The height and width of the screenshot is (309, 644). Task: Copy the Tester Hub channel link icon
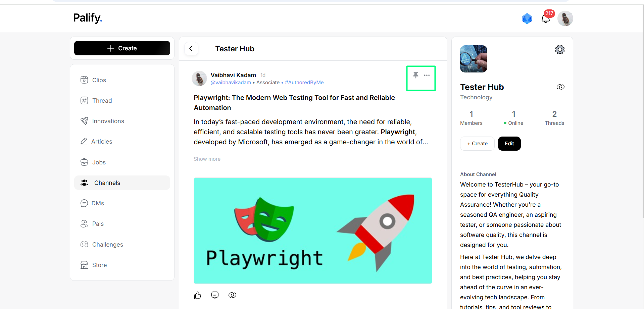coord(560,87)
